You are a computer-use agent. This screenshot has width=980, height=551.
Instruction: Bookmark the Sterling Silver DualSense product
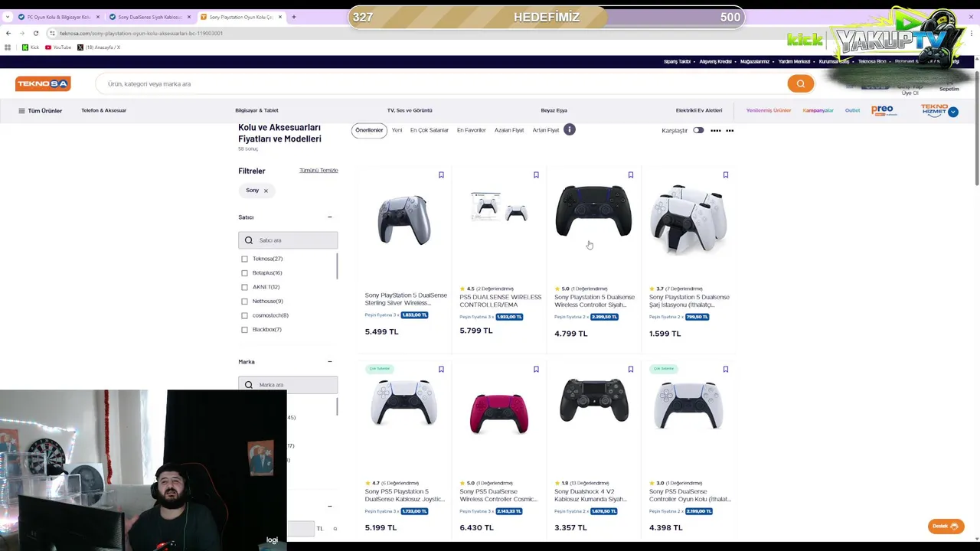pyautogui.click(x=441, y=175)
